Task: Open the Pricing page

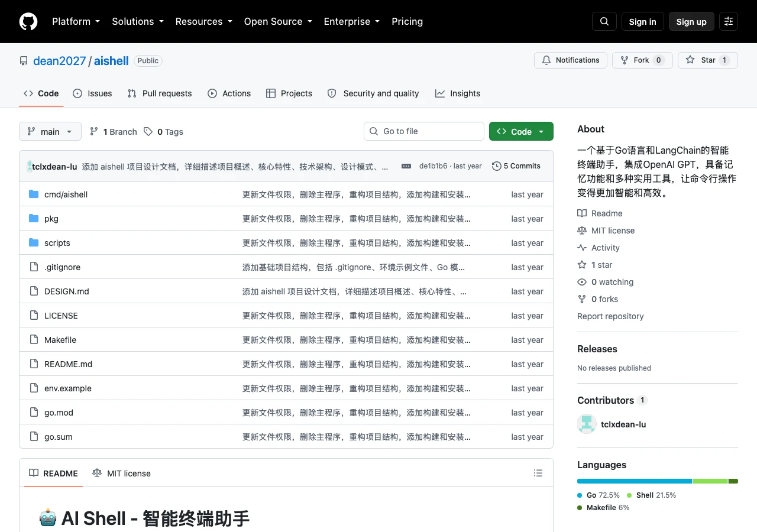Action: [x=407, y=21]
